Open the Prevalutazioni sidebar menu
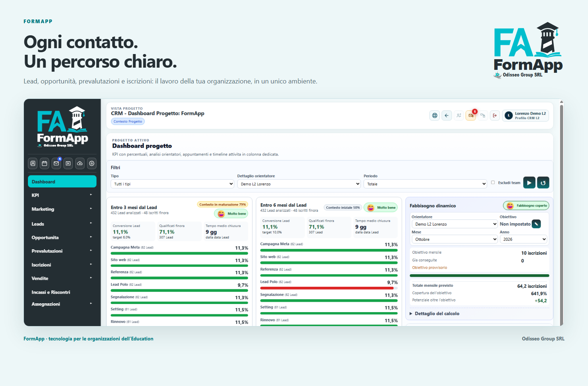Screen dimensions: 588x386 (x=62, y=251)
